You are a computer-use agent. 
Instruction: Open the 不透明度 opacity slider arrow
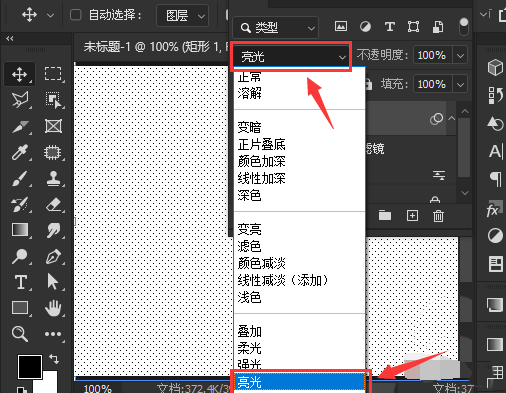(x=460, y=55)
